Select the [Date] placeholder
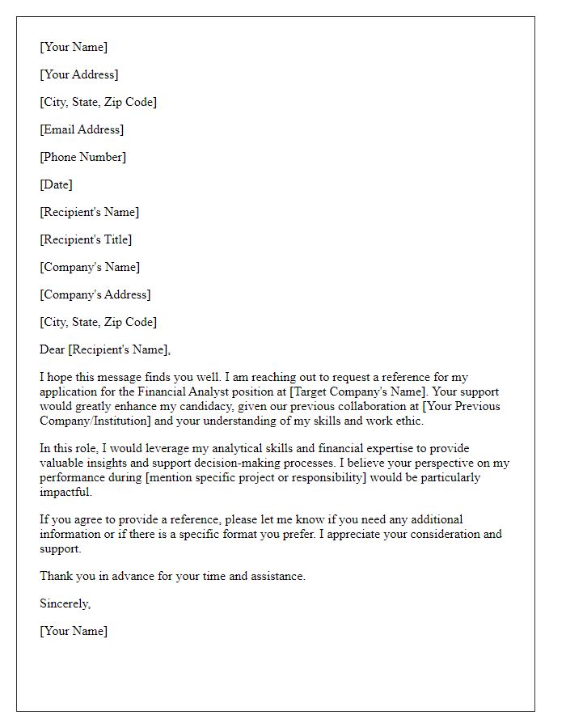The image size is (566, 728). click(x=56, y=184)
